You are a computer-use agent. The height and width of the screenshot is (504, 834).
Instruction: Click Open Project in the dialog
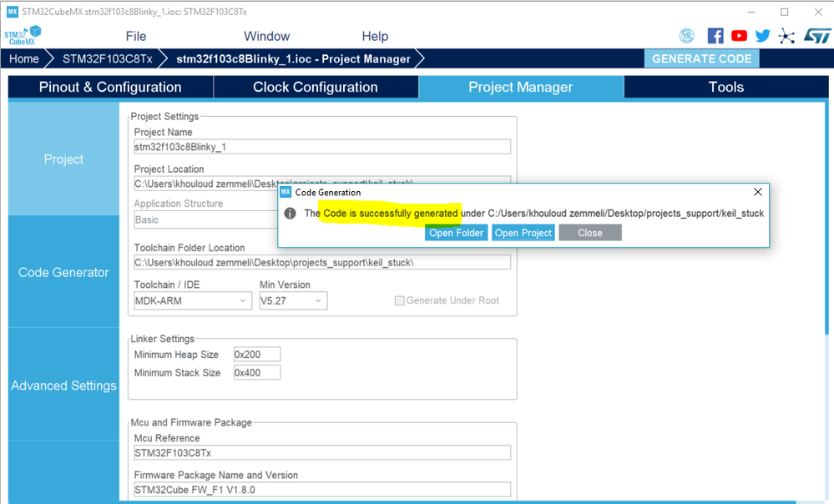pyautogui.click(x=523, y=233)
